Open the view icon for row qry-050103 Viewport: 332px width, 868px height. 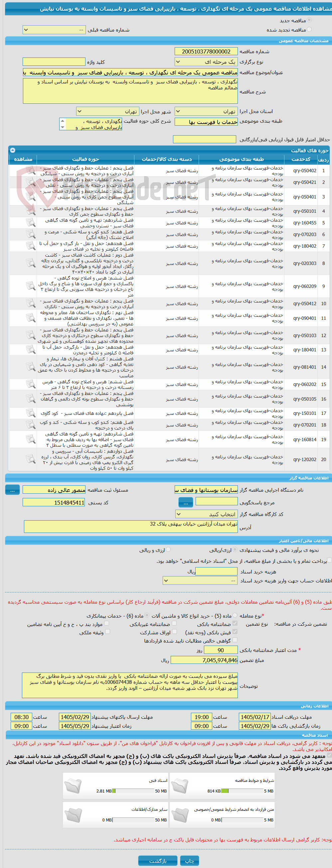coord(31,335)
